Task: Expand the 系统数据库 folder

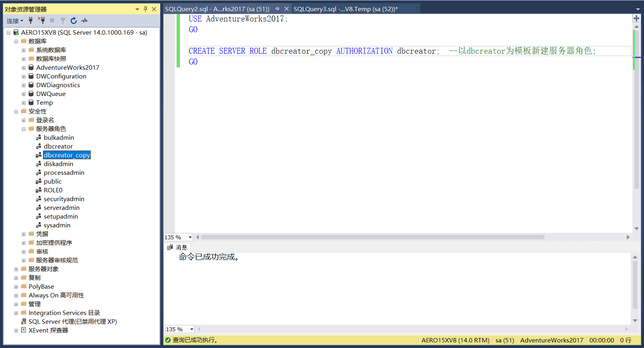Action: 23,50
